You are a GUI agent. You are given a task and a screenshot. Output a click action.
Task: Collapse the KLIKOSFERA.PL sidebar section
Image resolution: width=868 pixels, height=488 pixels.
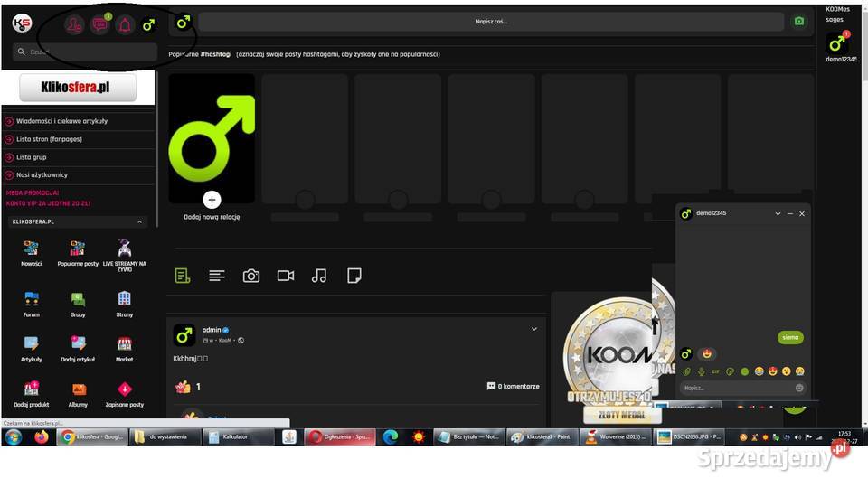click(139, 221)
